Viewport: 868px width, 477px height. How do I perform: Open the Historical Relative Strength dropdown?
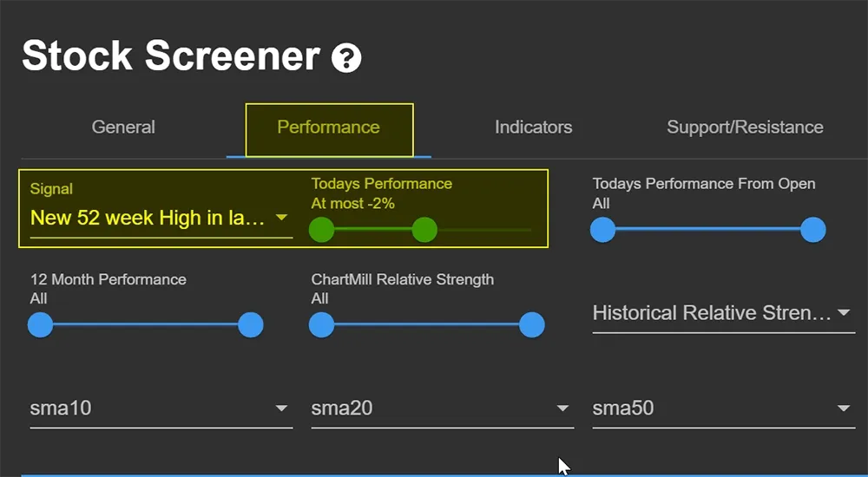coord(724,314)
